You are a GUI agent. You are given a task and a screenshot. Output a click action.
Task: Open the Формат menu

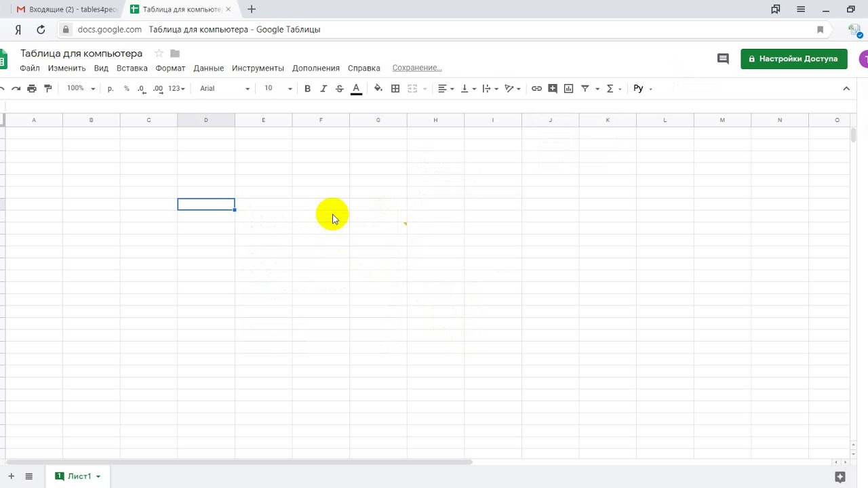[x=170, y=68]
